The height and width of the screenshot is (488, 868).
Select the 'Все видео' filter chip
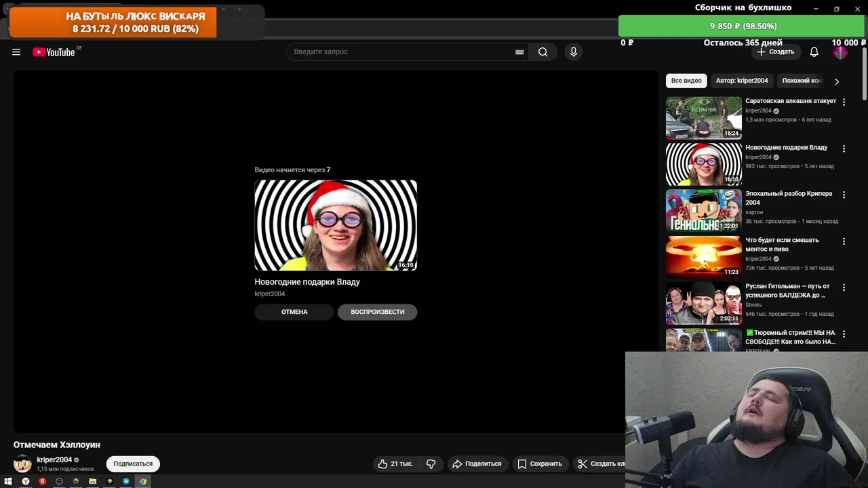coord(686,81)
